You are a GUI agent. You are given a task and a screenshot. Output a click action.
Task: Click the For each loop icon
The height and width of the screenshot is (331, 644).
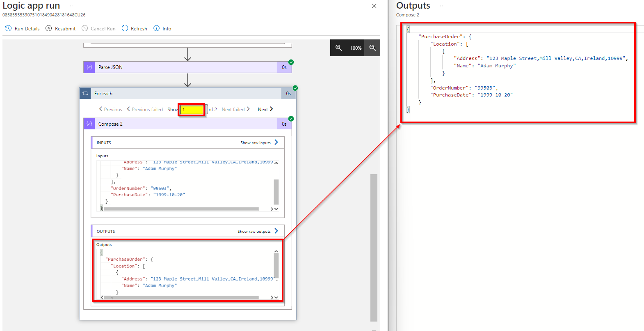pyautogui.click(x=85, y=94)
